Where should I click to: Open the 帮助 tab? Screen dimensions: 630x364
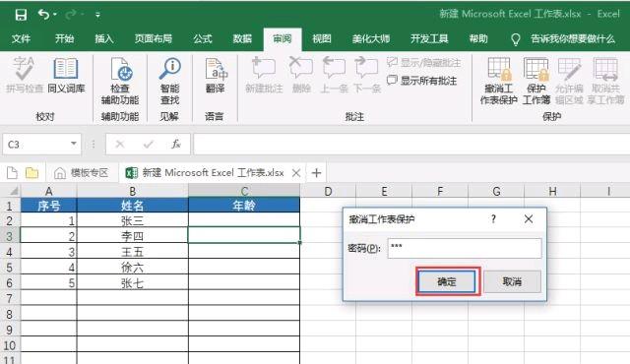click(x=478, y=39)
